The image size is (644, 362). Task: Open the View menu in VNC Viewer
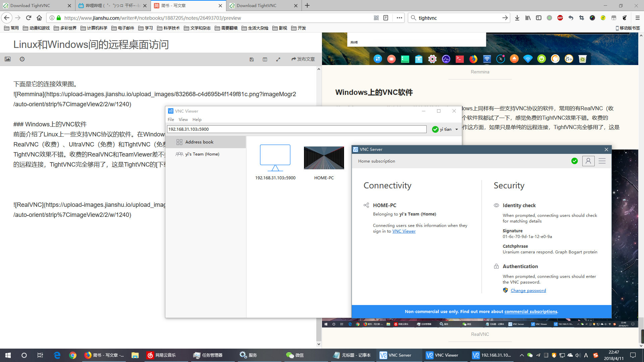click(183, 119)
